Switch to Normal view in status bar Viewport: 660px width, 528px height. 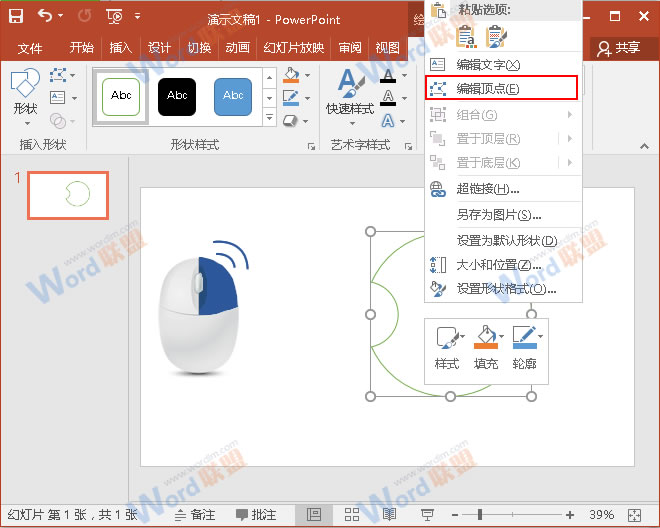pyautogui.click(x=314, y=514)
